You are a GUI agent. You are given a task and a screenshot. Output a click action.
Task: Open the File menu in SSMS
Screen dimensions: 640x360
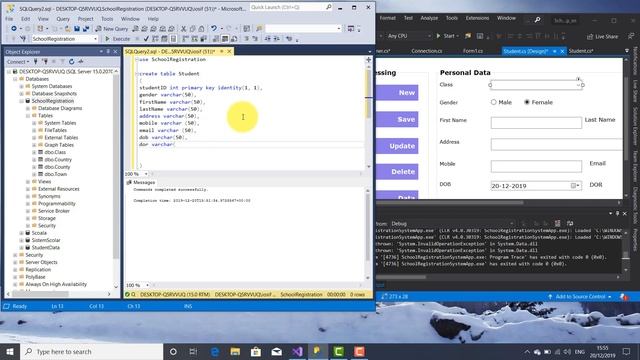9,19
